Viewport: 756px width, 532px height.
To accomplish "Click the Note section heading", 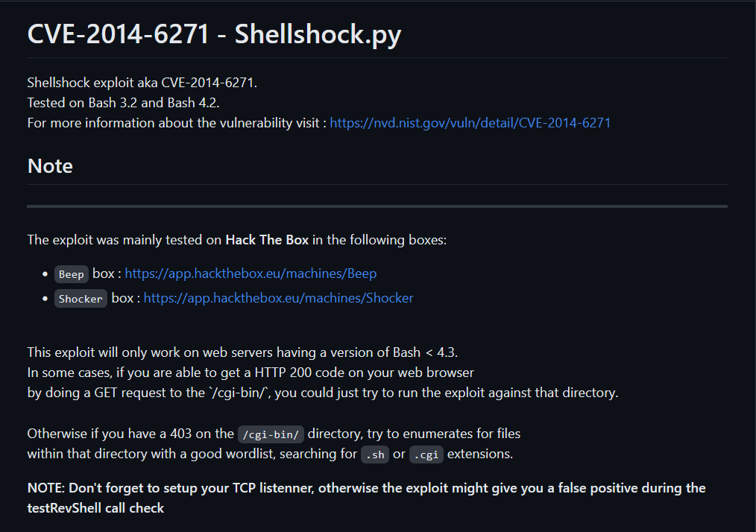I will pos(50,166).
